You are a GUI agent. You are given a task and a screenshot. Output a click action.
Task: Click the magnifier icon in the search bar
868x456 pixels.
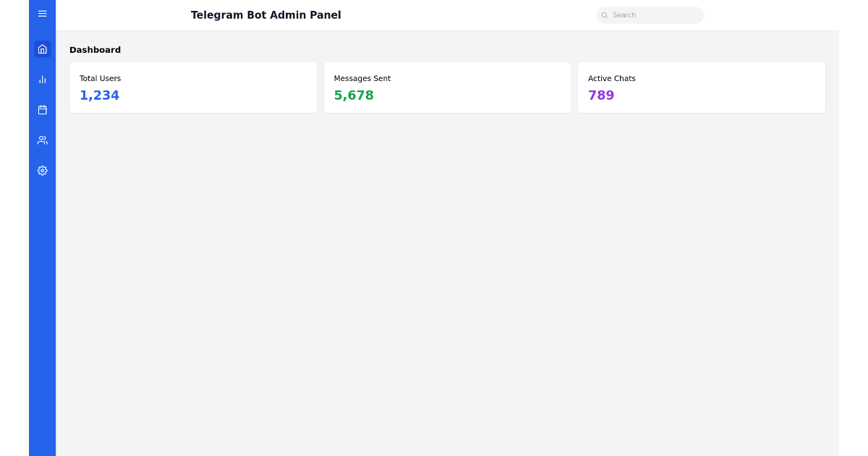tap(605, 15)
